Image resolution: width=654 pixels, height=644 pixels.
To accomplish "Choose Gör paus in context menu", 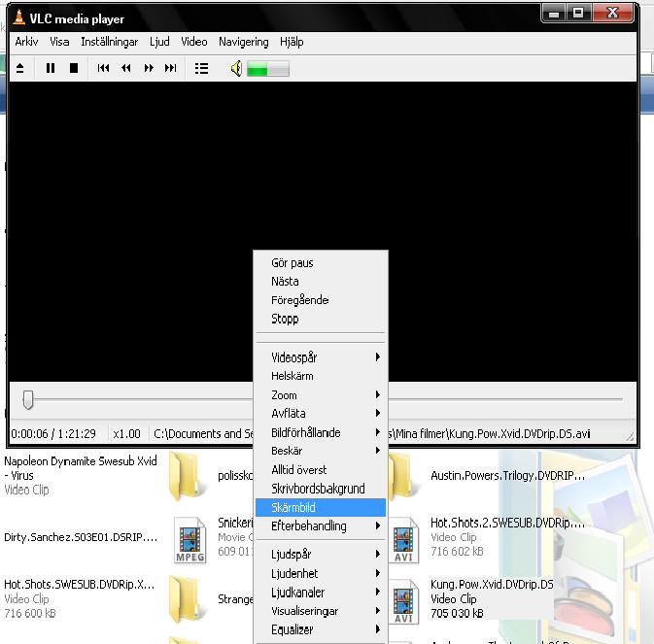I will click(321, 263).
